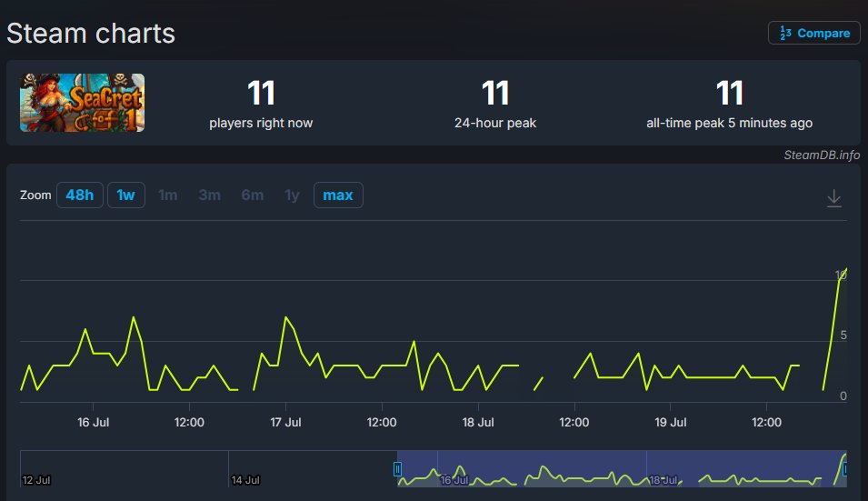868x501 pixels.
Task: Click the '18 Jul' x-axis label on main chart
Action: point(478,423)
